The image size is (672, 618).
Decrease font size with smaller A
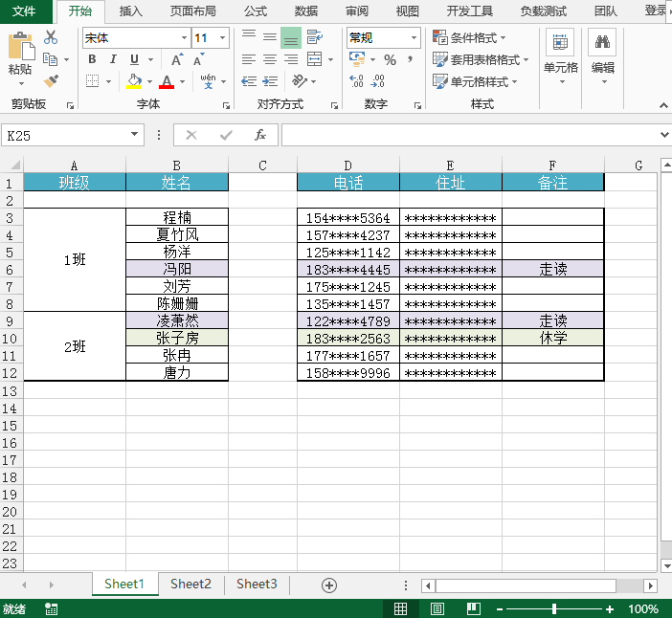pyautogui.click(x=199, y=59)
